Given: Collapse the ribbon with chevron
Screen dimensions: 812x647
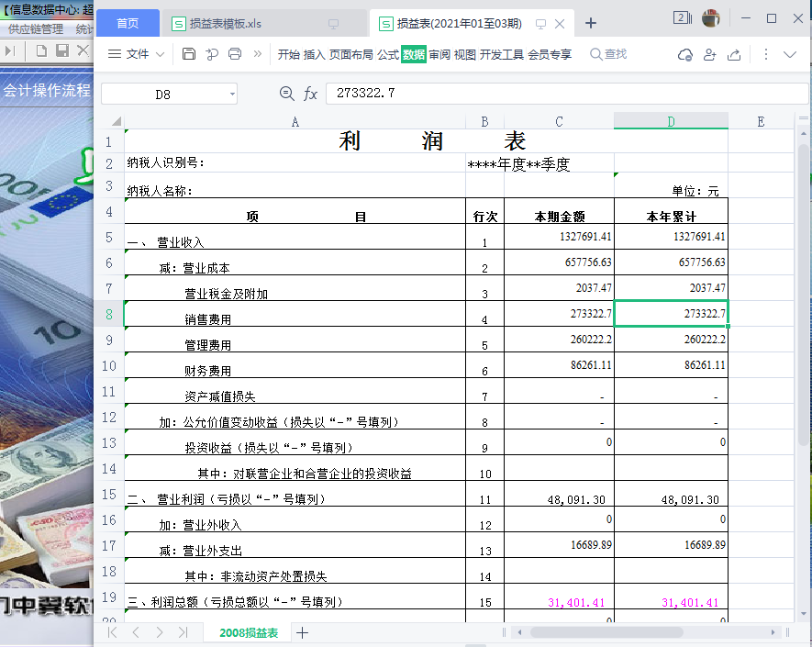Looking at the screenshot, I should (790, 54).
